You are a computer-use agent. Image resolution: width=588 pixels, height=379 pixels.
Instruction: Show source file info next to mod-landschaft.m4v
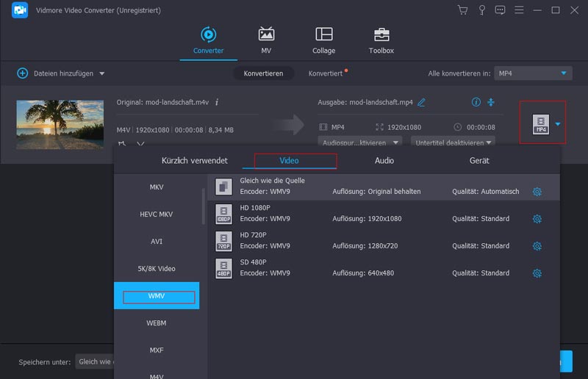tap(217, 102)
